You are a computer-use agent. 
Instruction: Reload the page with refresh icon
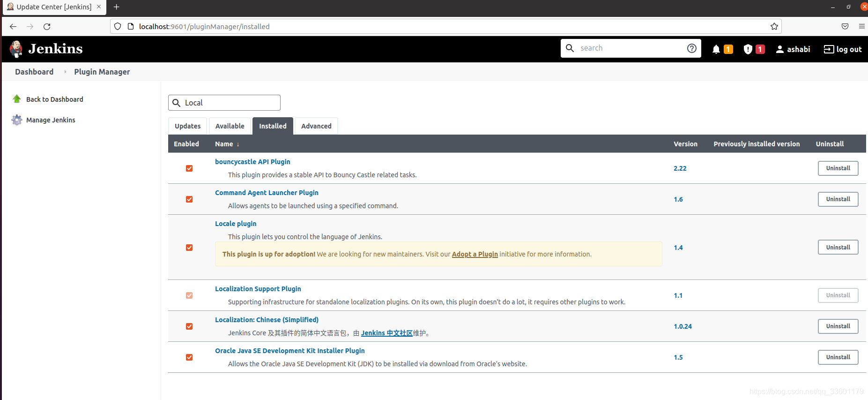coord(47,27)
